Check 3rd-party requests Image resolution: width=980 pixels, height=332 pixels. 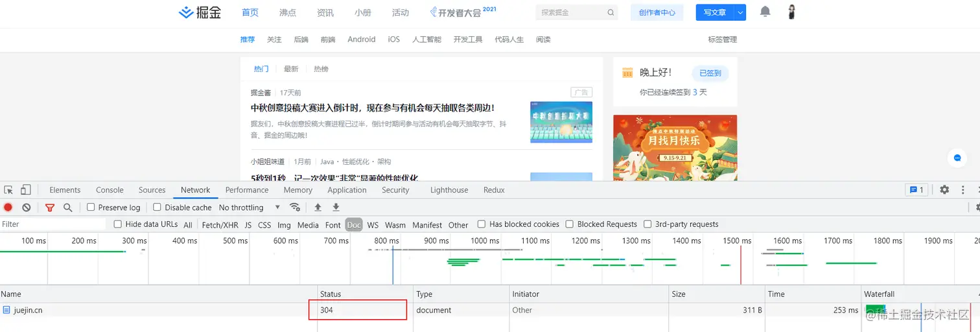coord(647,224)
